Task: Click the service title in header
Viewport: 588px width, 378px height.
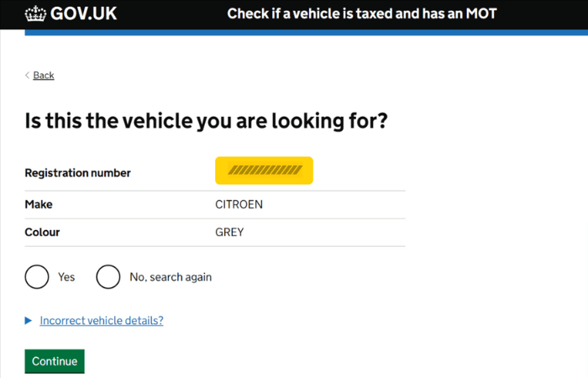Action: click(x=362, y=14)
